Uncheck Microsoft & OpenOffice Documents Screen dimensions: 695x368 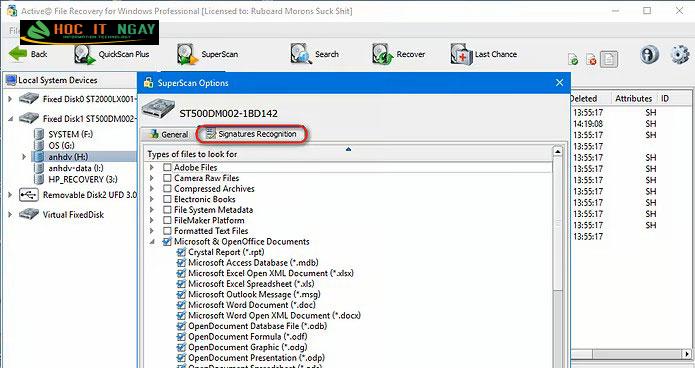[x=167, y=242]
